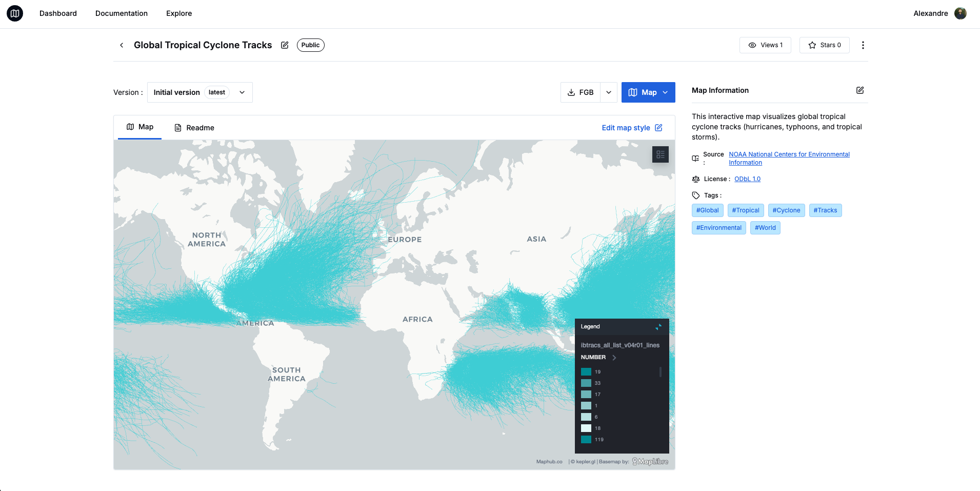Viewport: 980px width, 491px height.
Task: Open the version selector showing Initial version
Action: click(x=199, y=92)
